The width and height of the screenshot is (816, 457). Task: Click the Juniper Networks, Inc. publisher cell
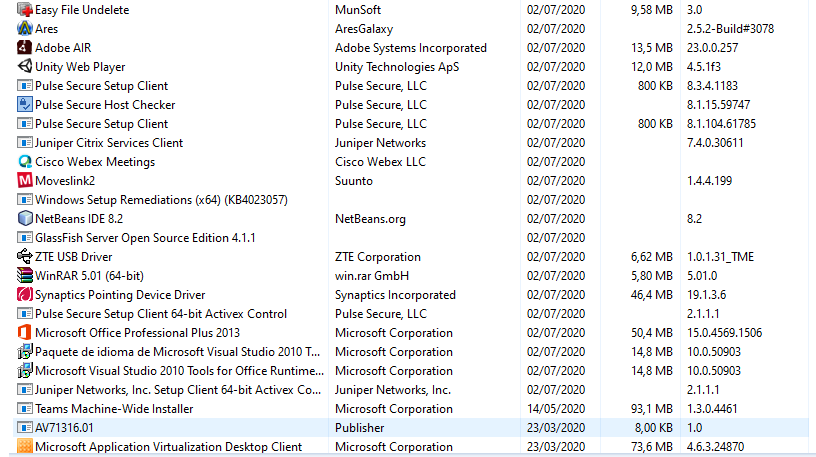393,390
